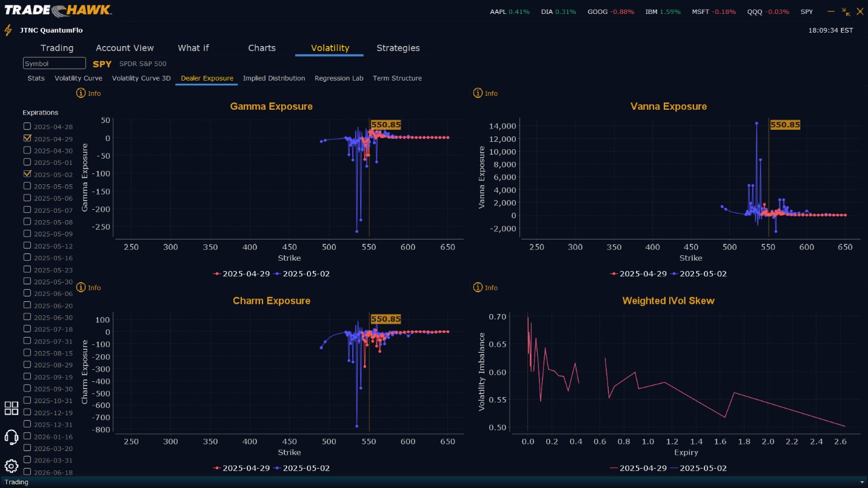Screen dimensions: 868x488
Task: Enable the 2025-04-28 expiration checkbox
Action: [27, 126]
